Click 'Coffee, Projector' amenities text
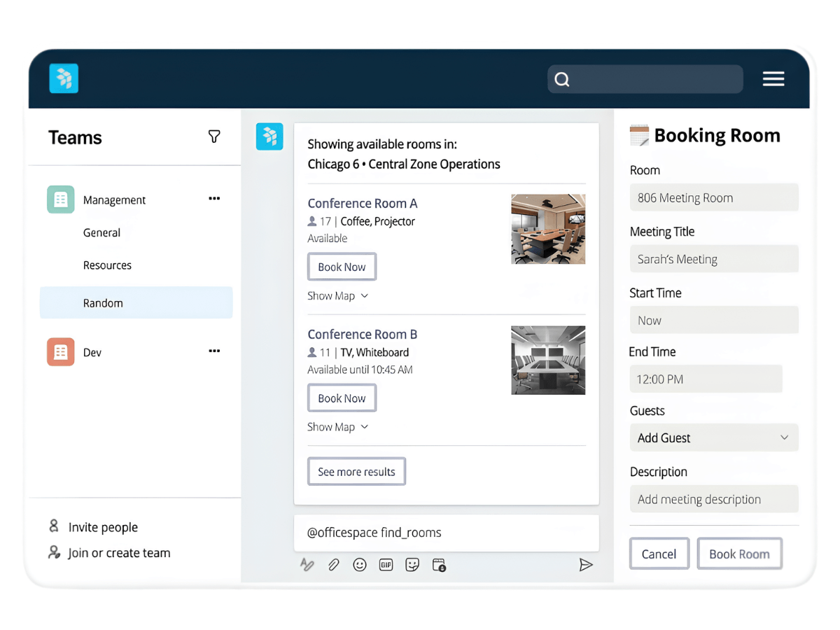840x630 pixels. (378, 221)
